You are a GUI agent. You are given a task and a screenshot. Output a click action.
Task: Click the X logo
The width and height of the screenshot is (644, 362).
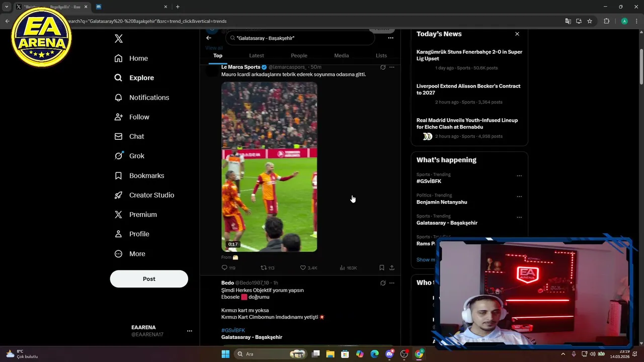(119, 39)
